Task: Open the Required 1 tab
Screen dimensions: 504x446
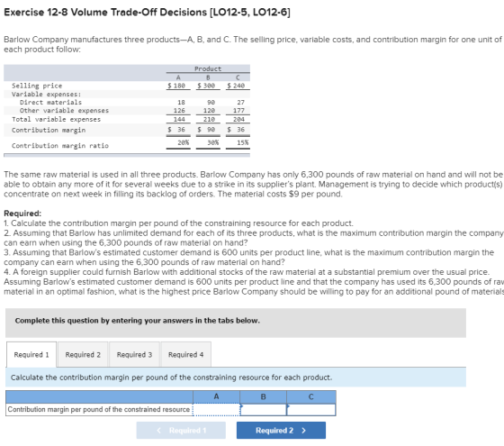Action: pos(31,355)
